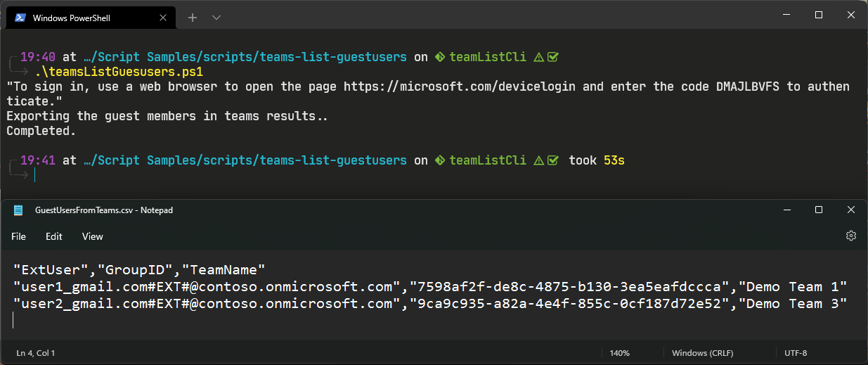Click the .\teamsListGuesusers.ps1 command text
The image size is (868, 365).
[x=119, y=72]
